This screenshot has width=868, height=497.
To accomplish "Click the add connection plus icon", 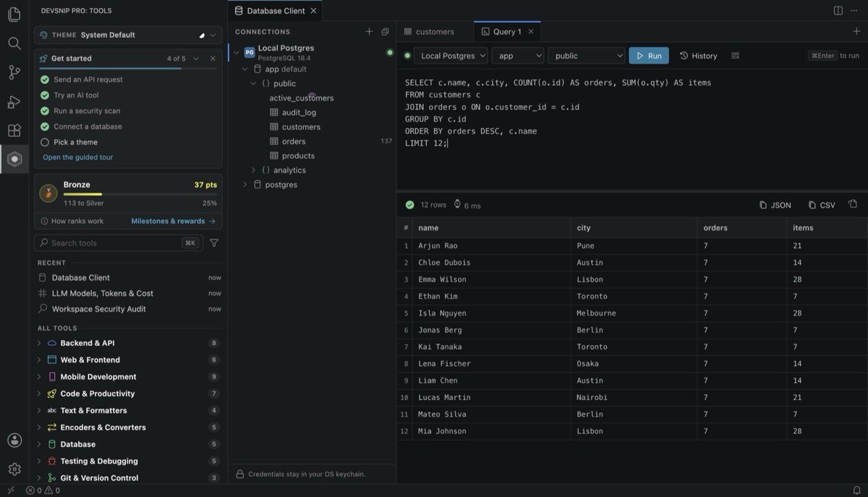I will [x=369, y=32].
